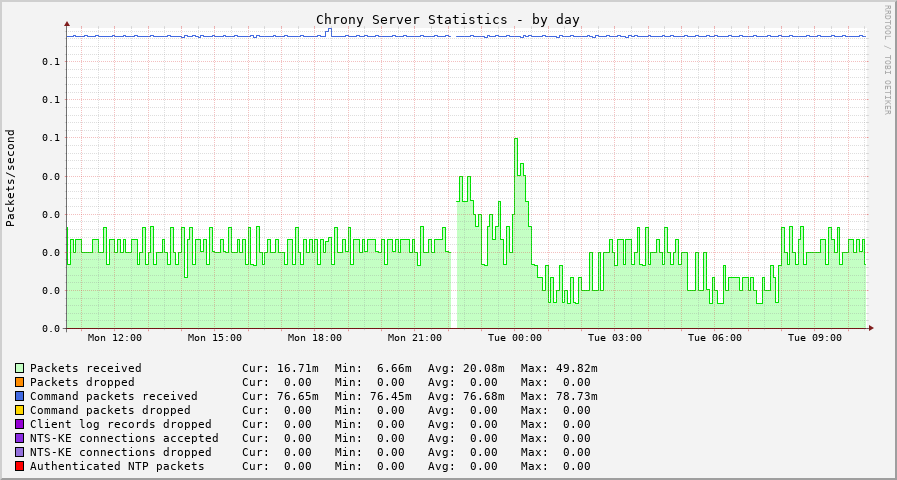
Task: Click the Tue 03:00 time label
Action: tap(615, 338)
